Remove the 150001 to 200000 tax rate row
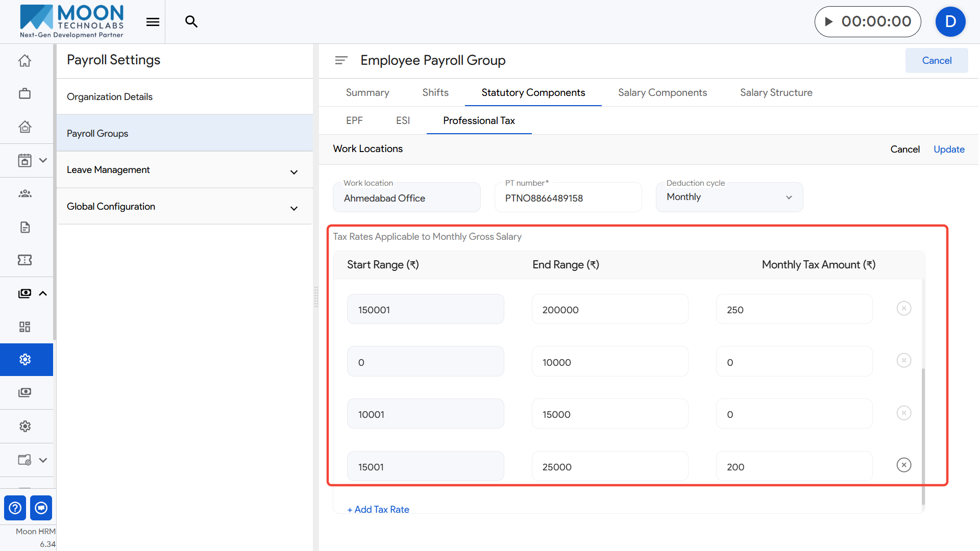The image size is (980, 551). (x=903, y=308)
